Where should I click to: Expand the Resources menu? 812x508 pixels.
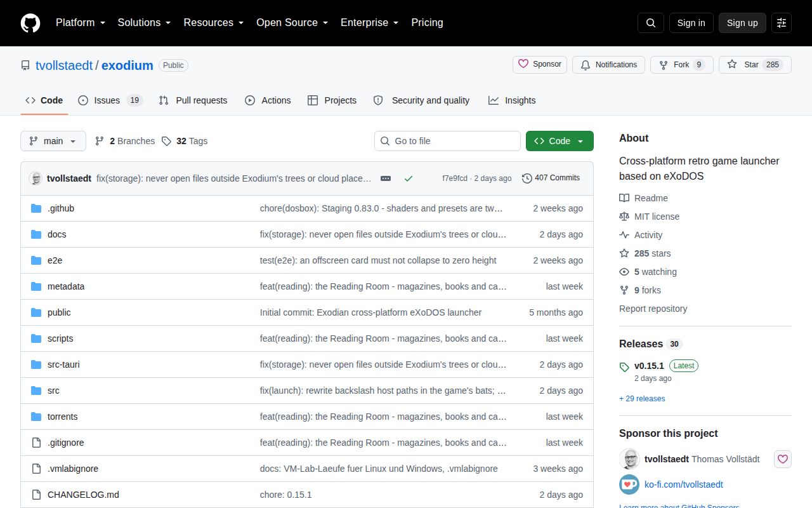coord(214,23)
